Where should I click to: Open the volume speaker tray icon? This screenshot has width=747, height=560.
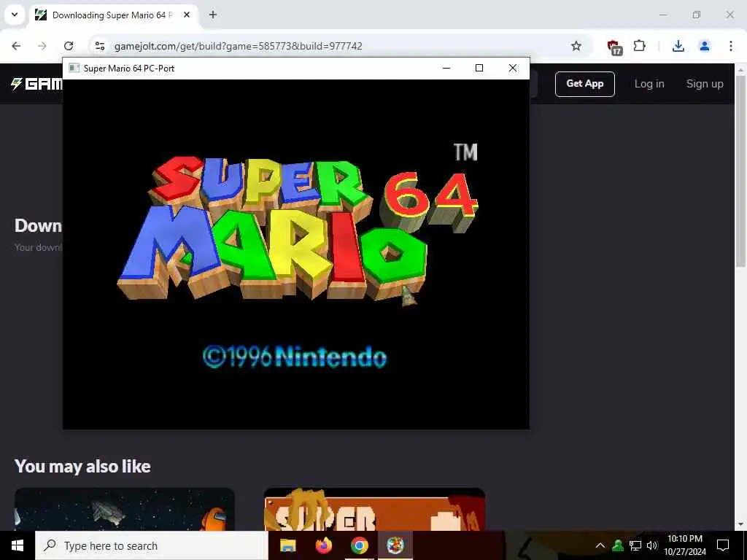(x=652, y=545)
